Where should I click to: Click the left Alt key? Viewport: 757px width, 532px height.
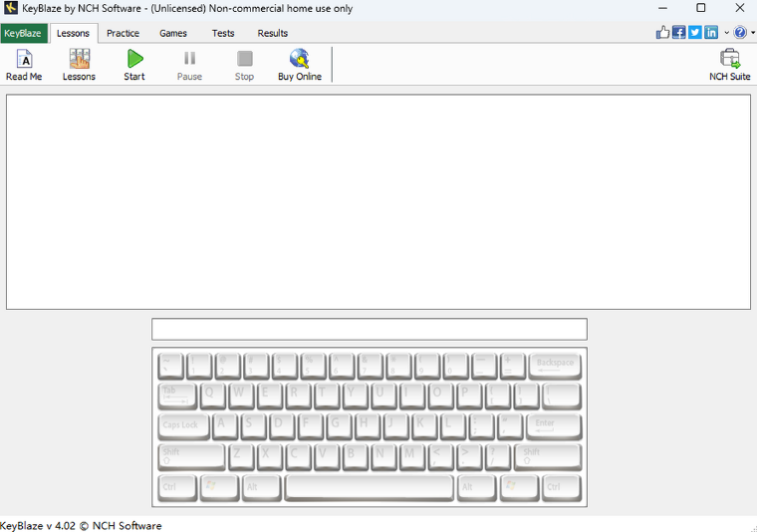[262, 487]
